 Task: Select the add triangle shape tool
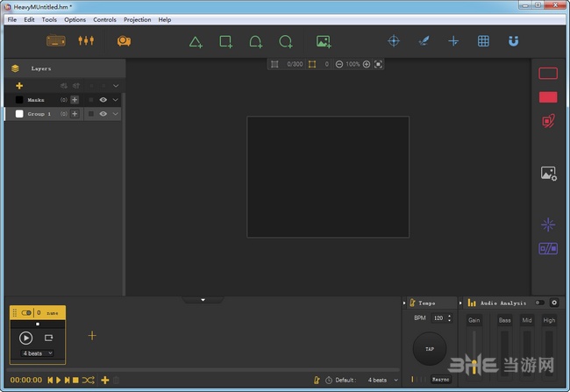click(196, 41)
